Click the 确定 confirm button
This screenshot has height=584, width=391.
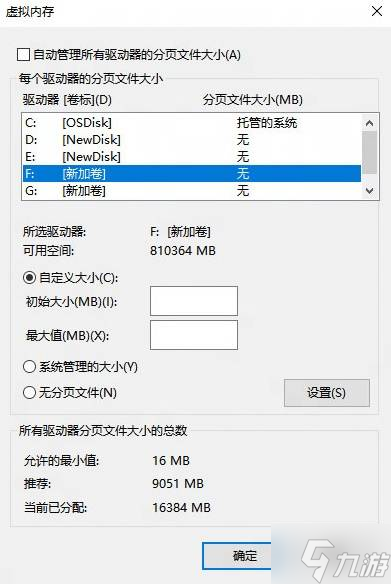[237, 556]
